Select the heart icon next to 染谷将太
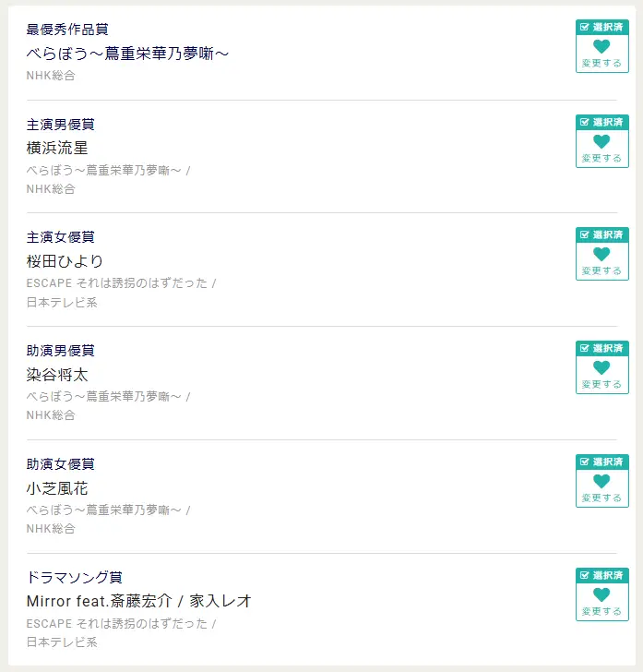The image size is (643, 672). coord(601,367)
